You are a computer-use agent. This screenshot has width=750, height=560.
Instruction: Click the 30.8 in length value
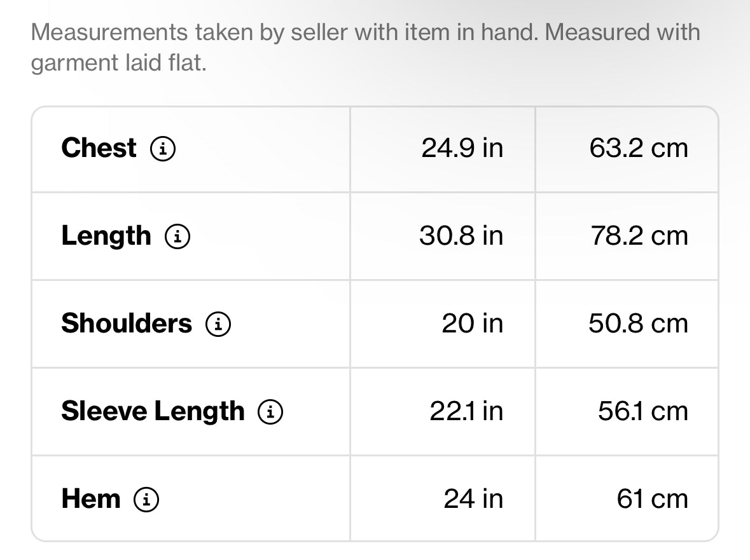pos(461,236)
